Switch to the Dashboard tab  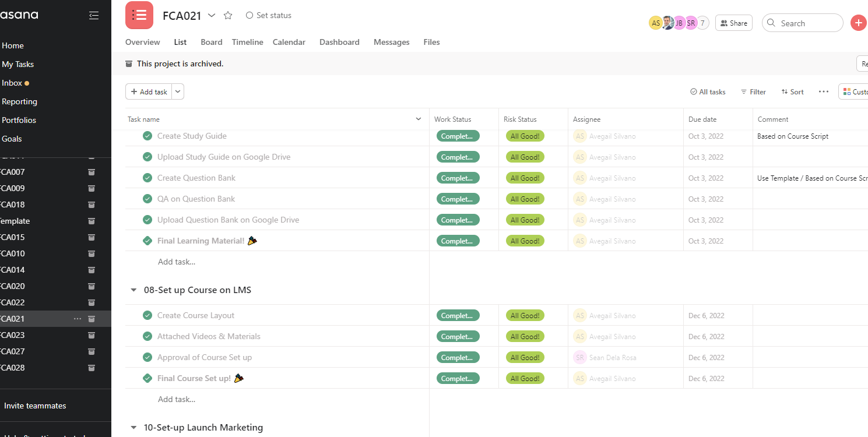339,42
